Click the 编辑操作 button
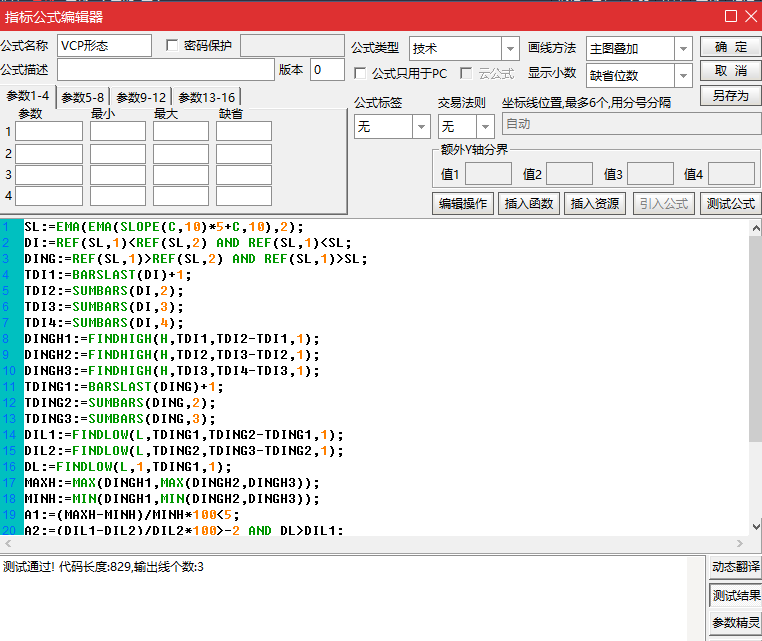Image resolution: width=762 pixels, height=641 pixels. tap(463, 204)
